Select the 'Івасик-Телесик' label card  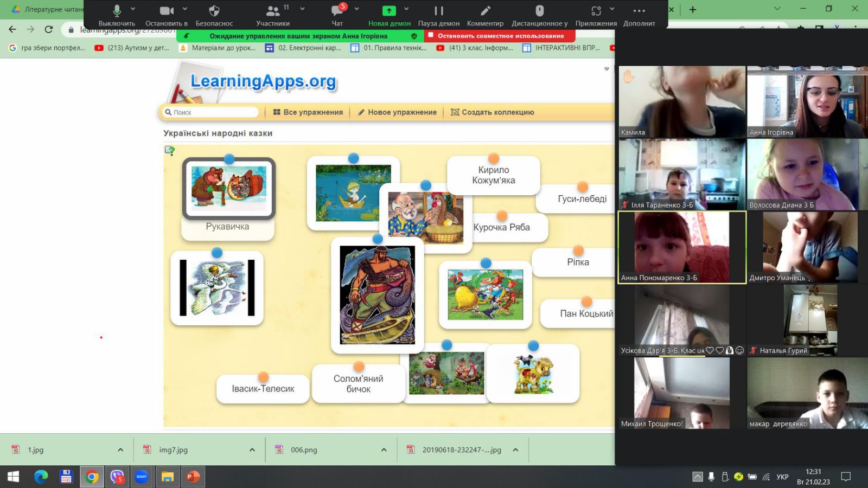263,388
